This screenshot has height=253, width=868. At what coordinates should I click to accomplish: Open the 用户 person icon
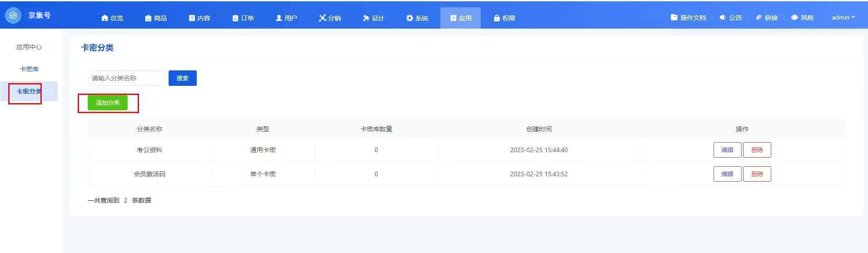point(279,18)
